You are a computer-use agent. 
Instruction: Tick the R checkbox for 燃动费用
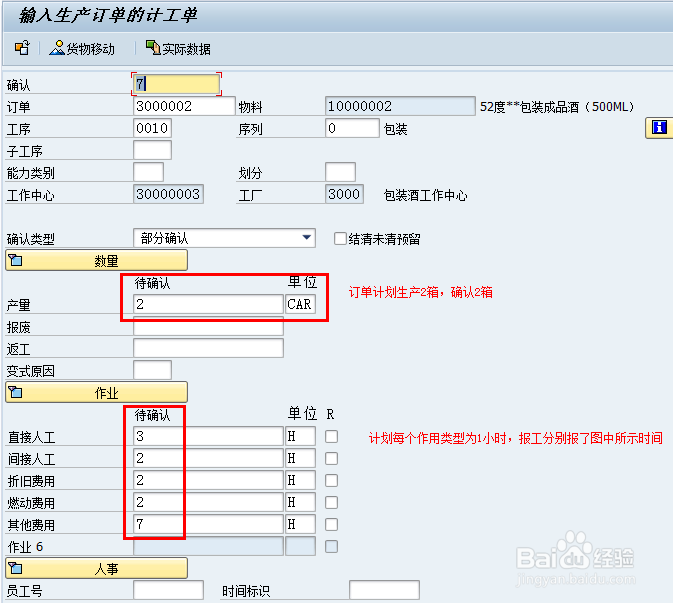click(331, 502)
